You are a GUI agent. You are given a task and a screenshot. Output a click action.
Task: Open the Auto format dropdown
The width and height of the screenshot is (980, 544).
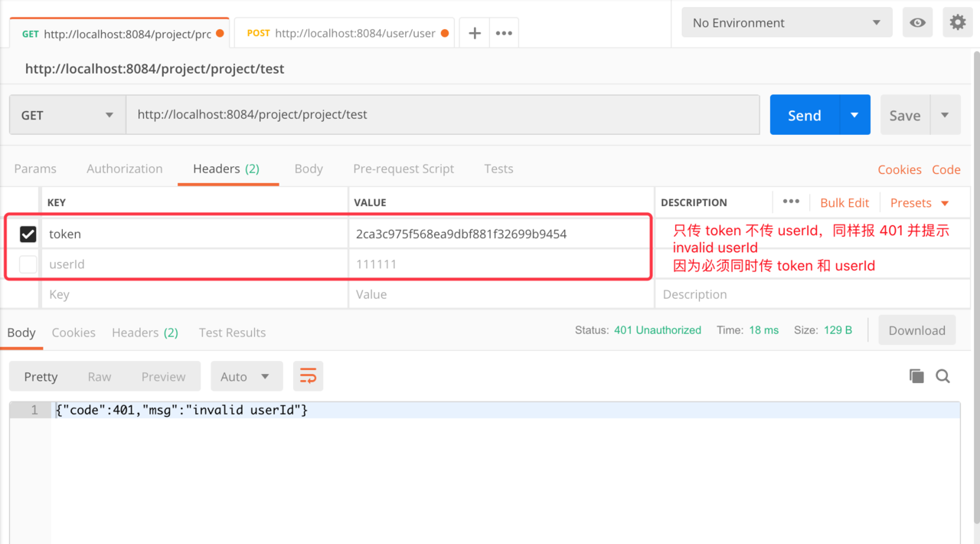(247, 376)
